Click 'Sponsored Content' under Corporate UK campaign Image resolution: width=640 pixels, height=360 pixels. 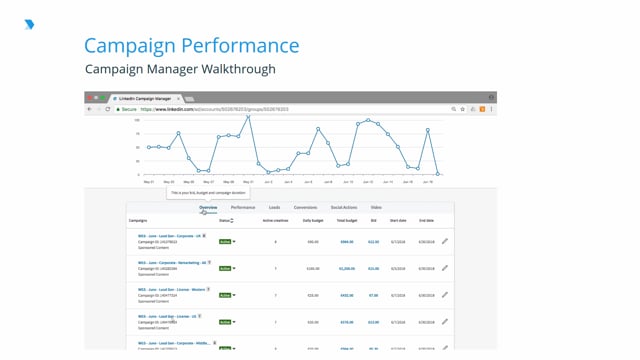153,248
